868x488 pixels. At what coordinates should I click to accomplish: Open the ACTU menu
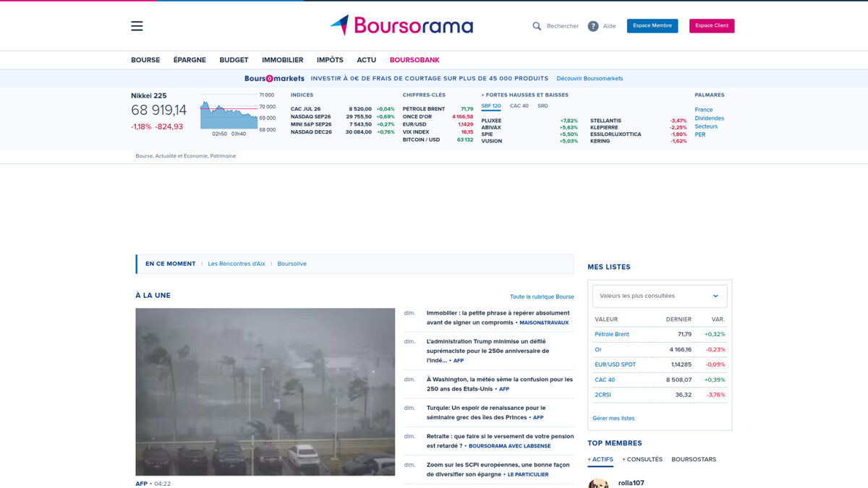pyautogui.click(x=366, y=60)
